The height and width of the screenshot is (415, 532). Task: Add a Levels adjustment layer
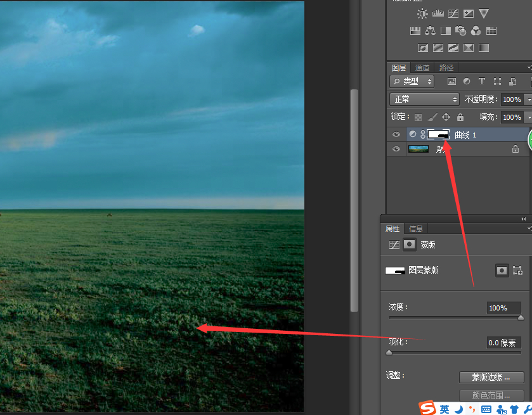pos(438,13)
